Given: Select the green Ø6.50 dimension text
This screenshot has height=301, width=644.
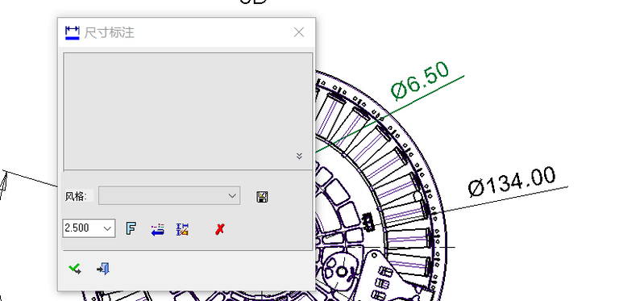Looking at the screenshot, I should coord(420,81).
